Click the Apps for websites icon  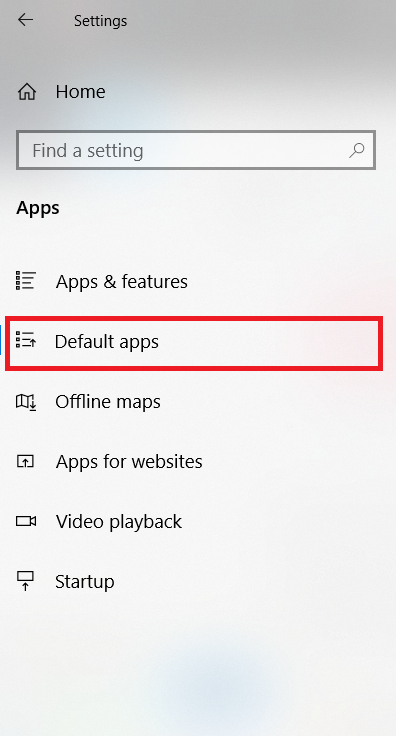pos(25,461)
